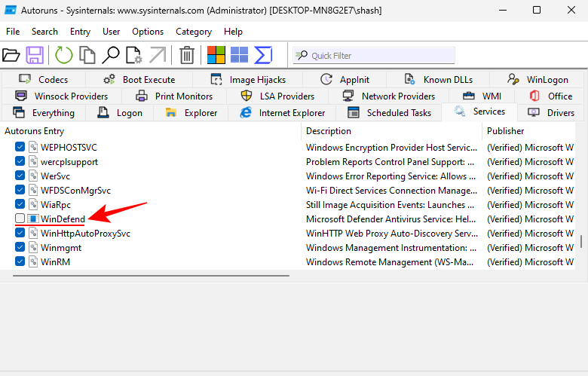The image size is (588, 376).
Task: Delete entry using the trash icon
Action: click(x=187, y=55)
